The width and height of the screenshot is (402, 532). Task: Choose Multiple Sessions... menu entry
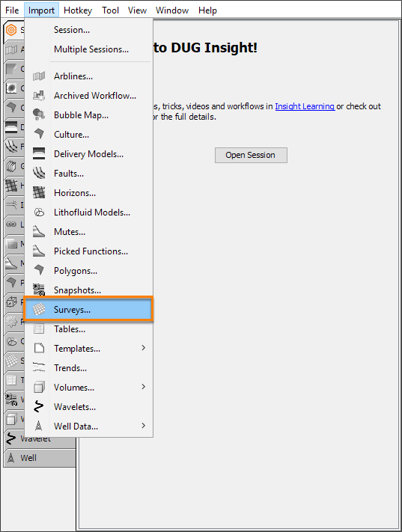coord(88,49)
